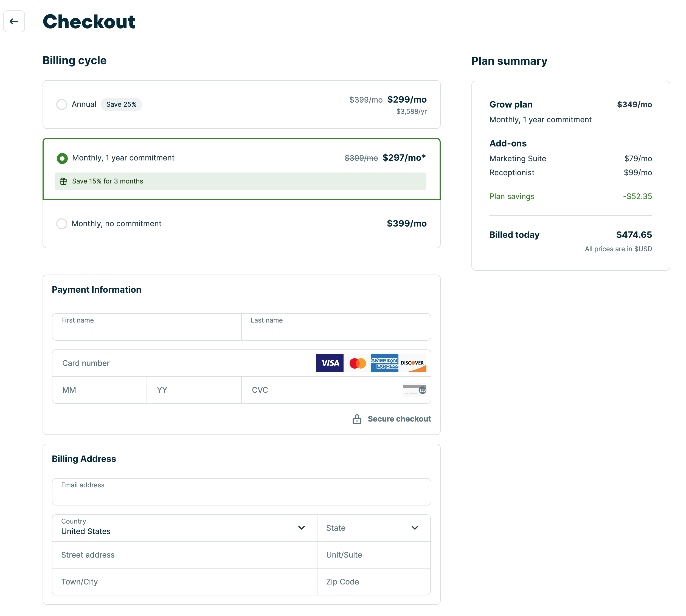
Task: Click the Save 15% for 3 months banner
Action: click(x=241, y=181)
